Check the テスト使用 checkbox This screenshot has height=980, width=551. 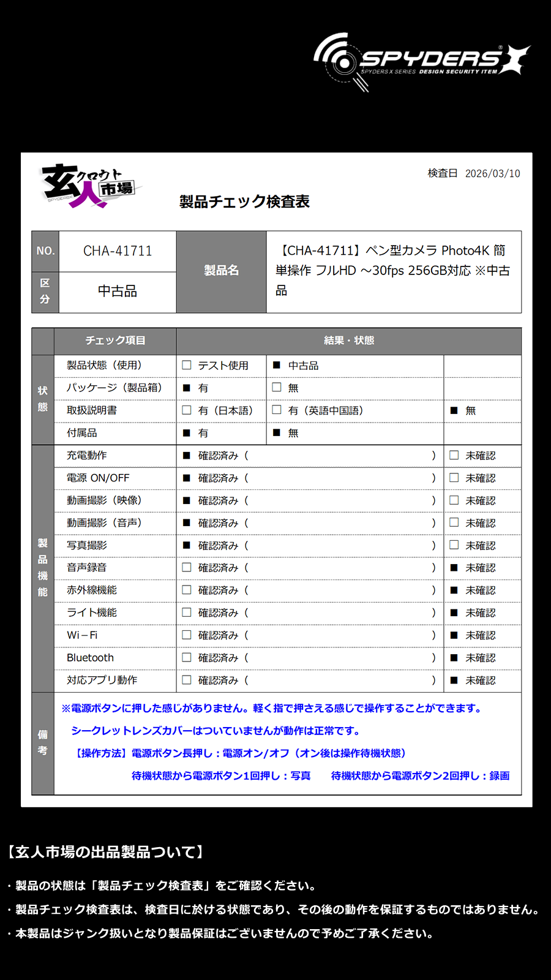[187, 365]
